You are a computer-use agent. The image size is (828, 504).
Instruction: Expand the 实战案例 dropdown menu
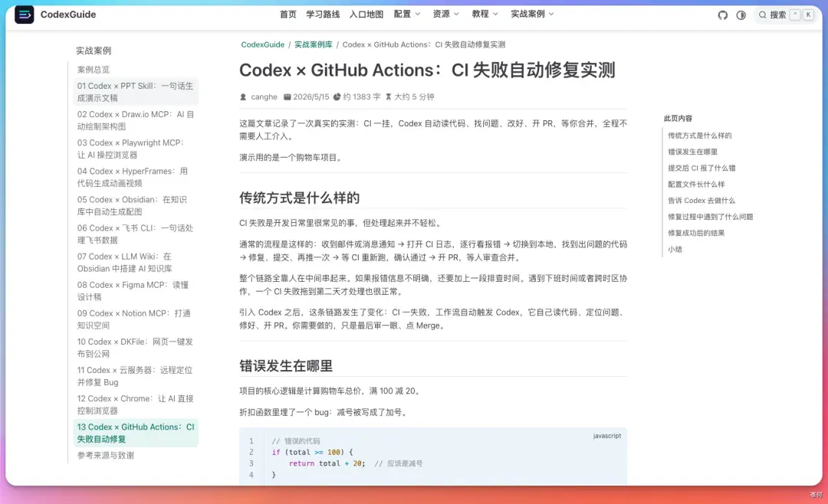point(532,15)
